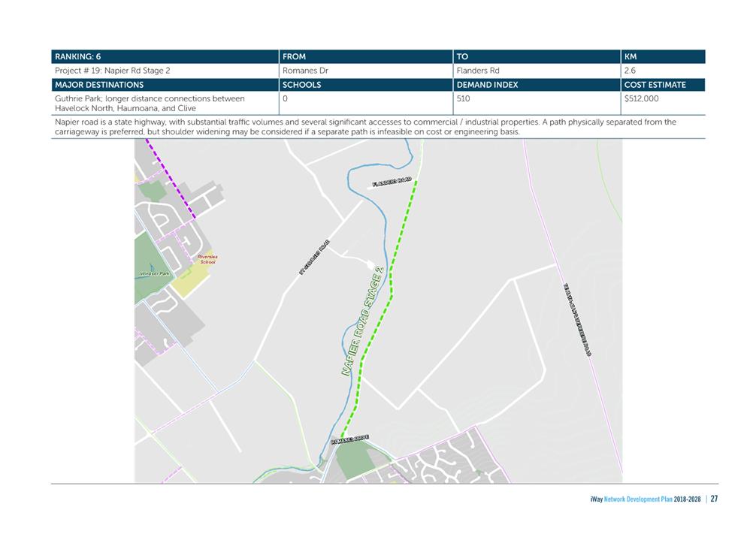Screen dimensions: 756x534
Task: Click the Flanders Rd cell under TO
Action: coord(537,71)
